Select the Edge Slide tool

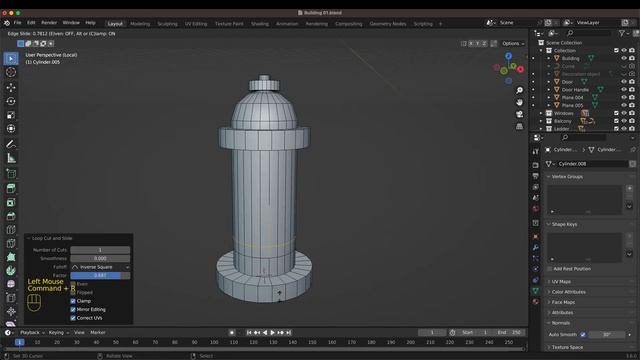coord(11,298)
